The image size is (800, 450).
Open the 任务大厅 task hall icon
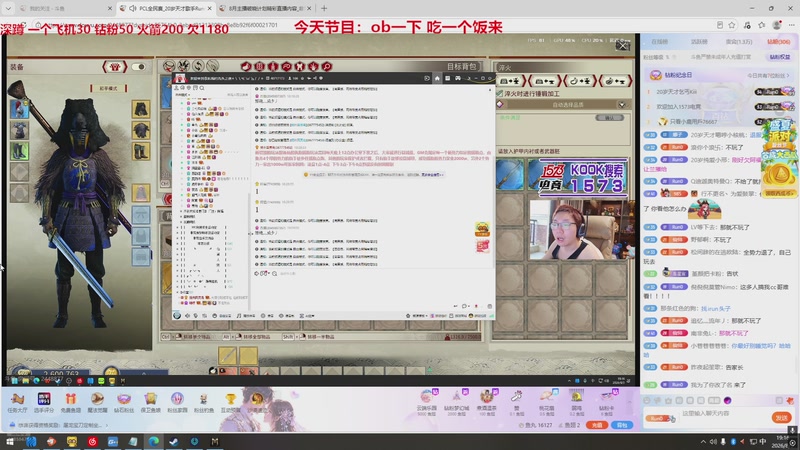tap(17, 403)
